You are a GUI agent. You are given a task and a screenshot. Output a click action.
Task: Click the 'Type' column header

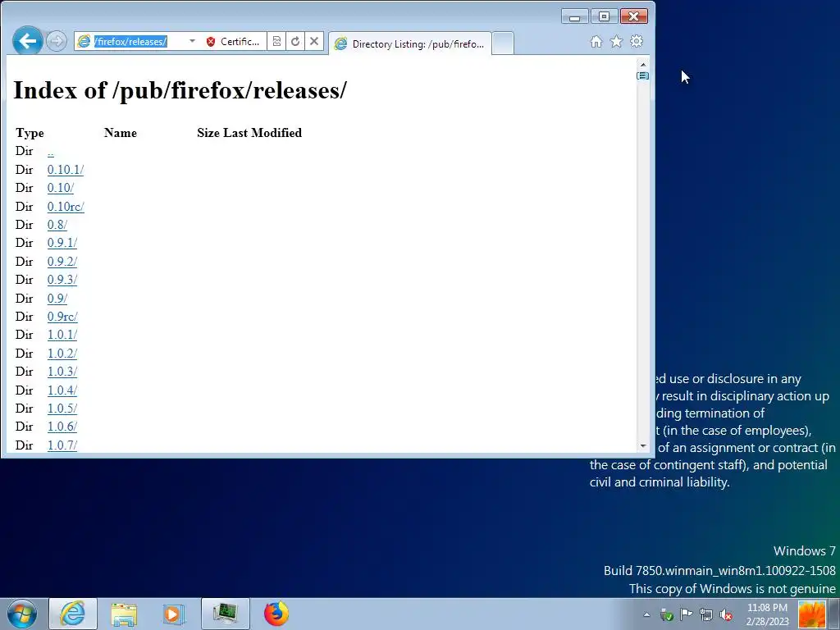click(30, 133)
